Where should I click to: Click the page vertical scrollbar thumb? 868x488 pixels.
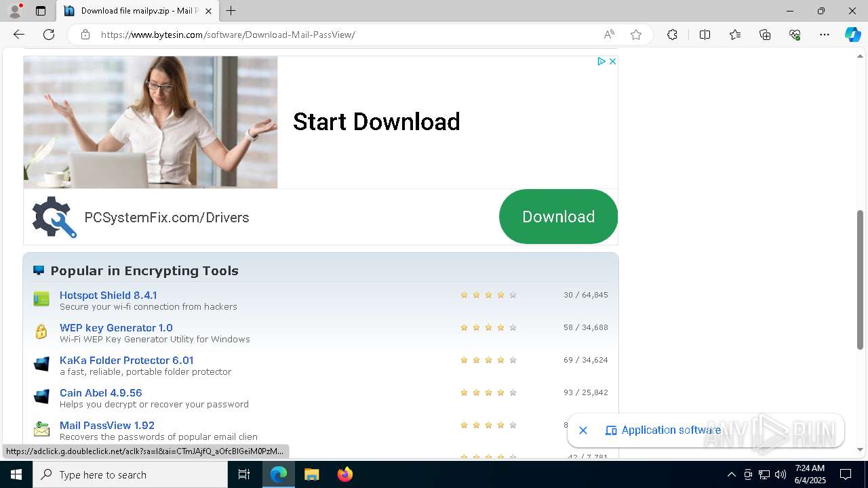pyautogui.click(x=861, y=280)
